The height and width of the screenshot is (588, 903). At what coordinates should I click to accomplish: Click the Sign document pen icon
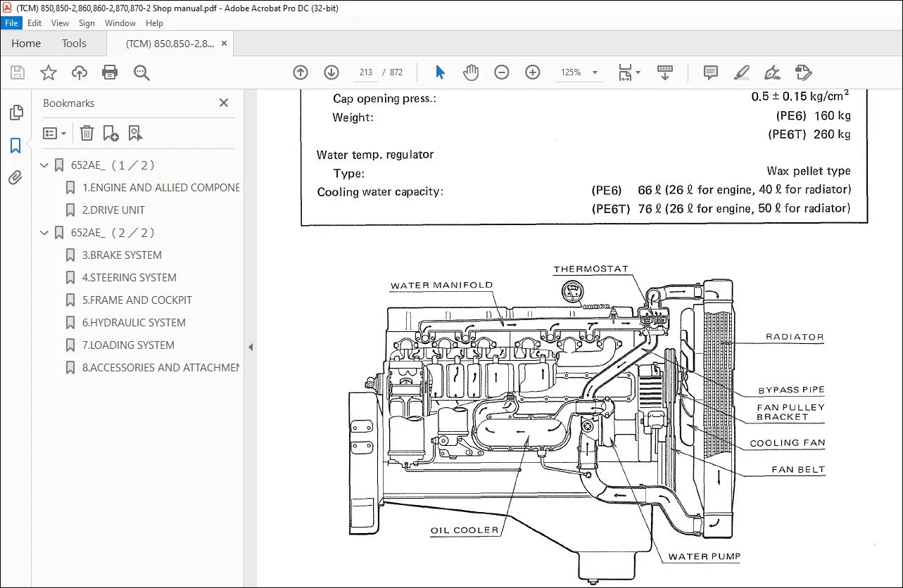click(x=772, y=72)
